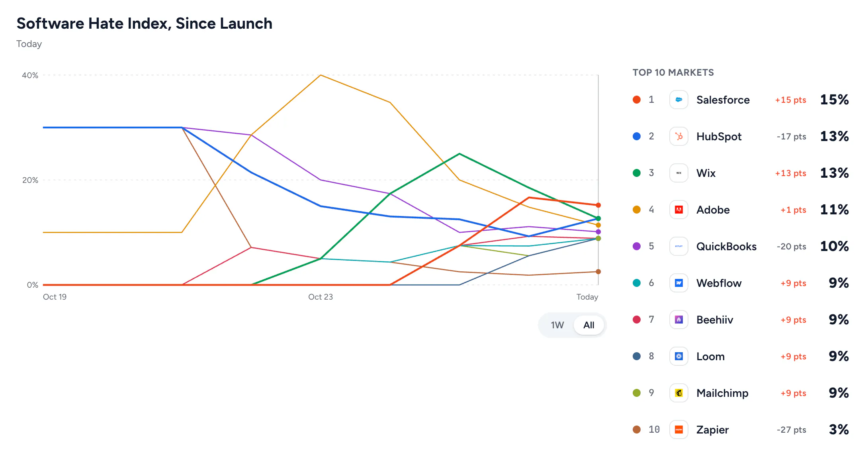Image resolution: width=868 pixels, height=459 pixels.
Task: Click the HubSpot logo icon
Action: [679, 136]
